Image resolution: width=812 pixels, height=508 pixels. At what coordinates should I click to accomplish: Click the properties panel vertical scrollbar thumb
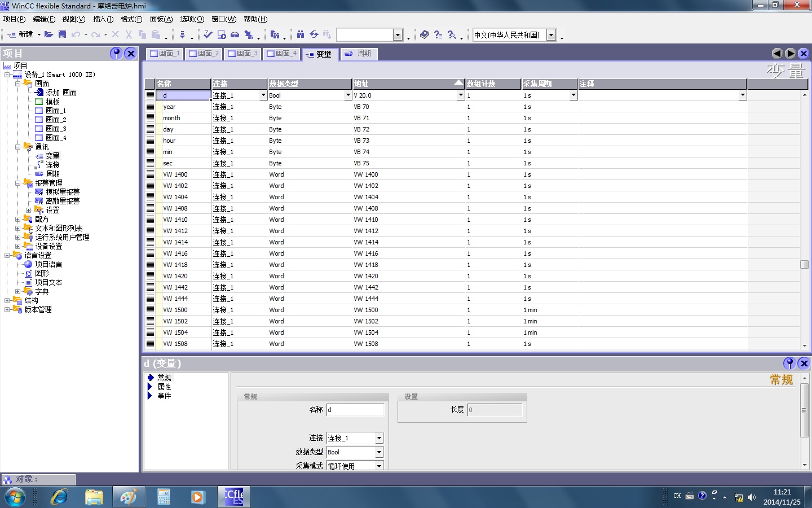[805, 410]
